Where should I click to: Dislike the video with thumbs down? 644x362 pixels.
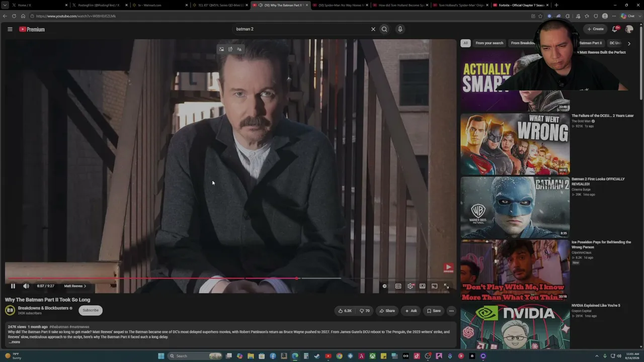coord(365,311)
